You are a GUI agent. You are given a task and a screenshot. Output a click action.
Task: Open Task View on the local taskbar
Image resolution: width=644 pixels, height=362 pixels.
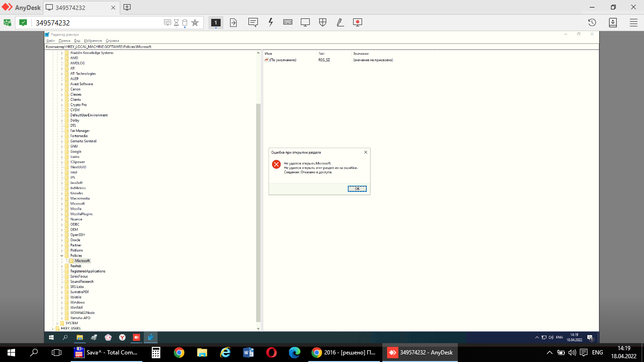pyautogui.click(x=57, y=352)
